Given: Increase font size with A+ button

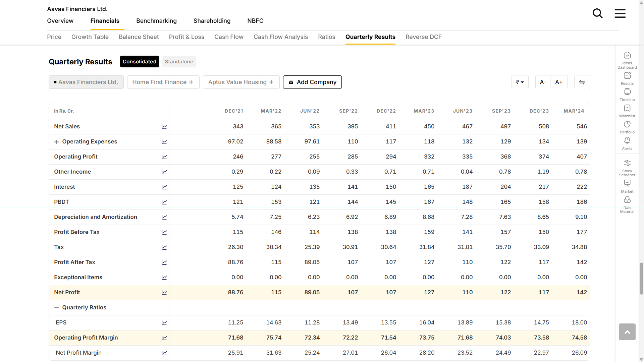Looking at the screenshot, I should 559,82.
